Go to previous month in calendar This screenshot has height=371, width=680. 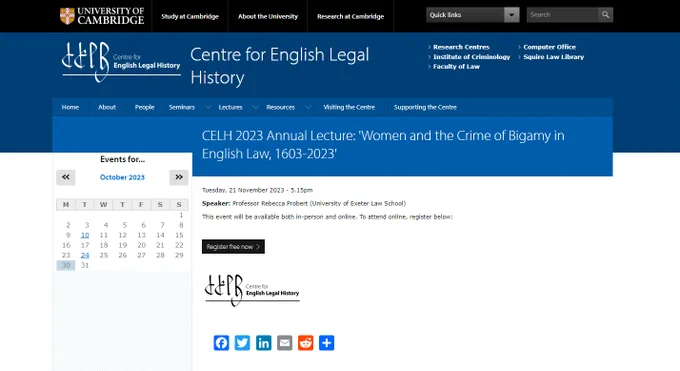click(x=65, y=177)
